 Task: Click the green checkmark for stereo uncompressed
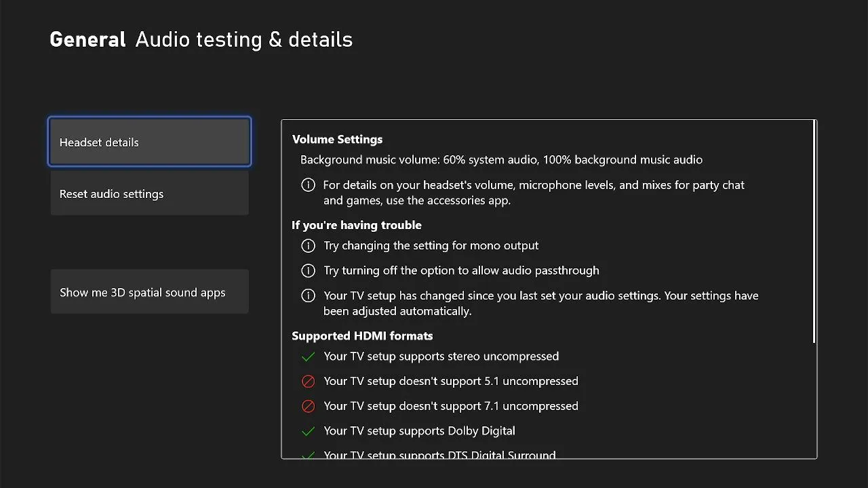coord(308,357)
